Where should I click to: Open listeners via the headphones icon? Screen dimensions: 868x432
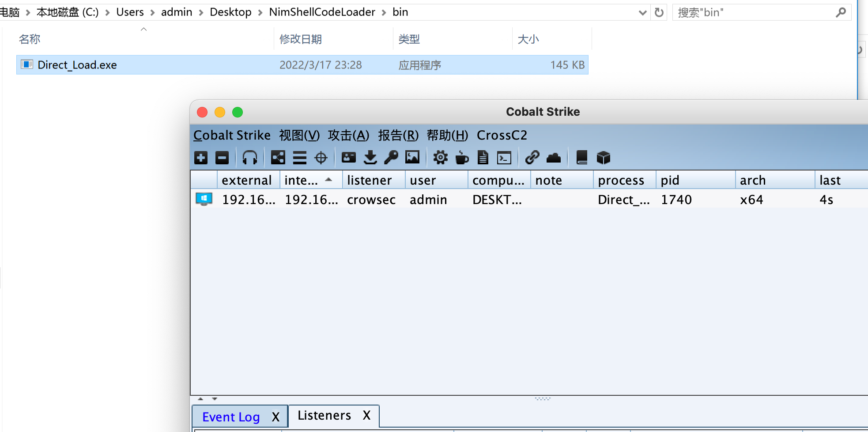click(250, 158)
